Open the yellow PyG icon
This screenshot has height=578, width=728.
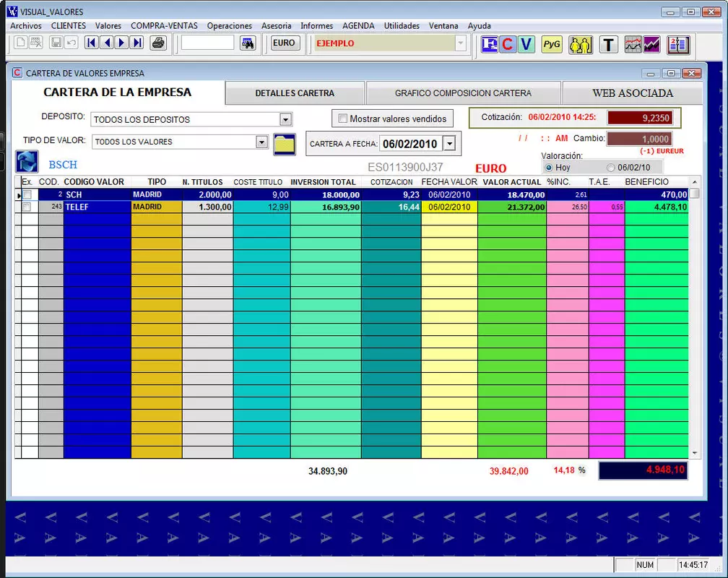[552, 45]
